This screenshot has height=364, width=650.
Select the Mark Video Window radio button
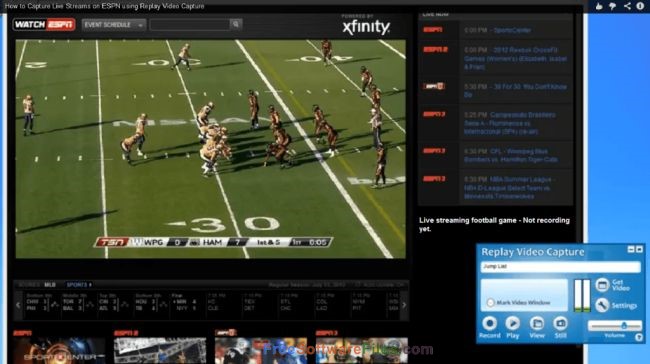[490, 303]
